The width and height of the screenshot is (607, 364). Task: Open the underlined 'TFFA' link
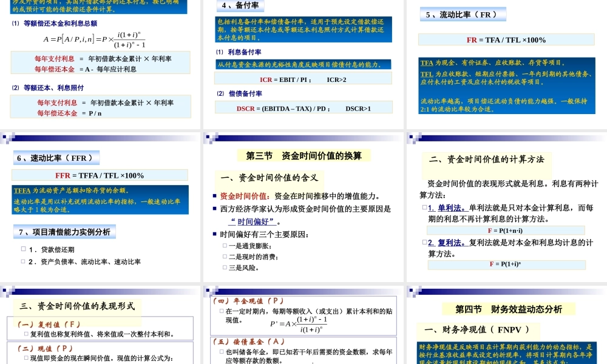[x=22, y=190]
